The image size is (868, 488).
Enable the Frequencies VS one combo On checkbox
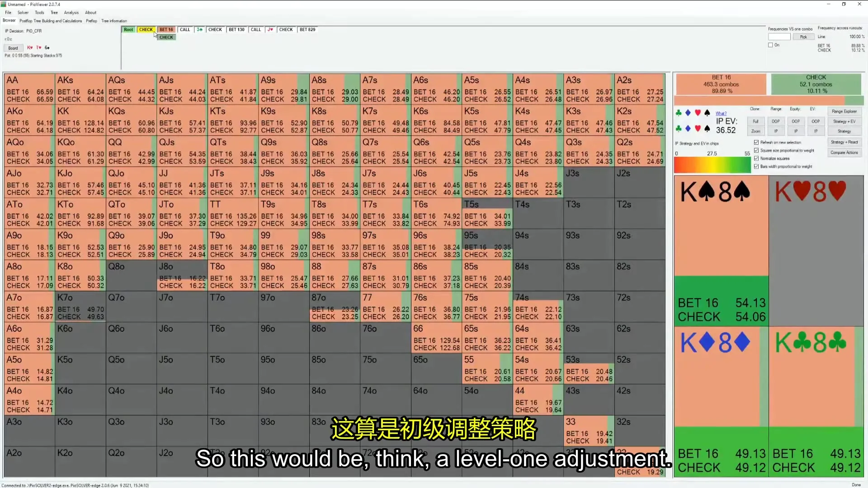770,45
